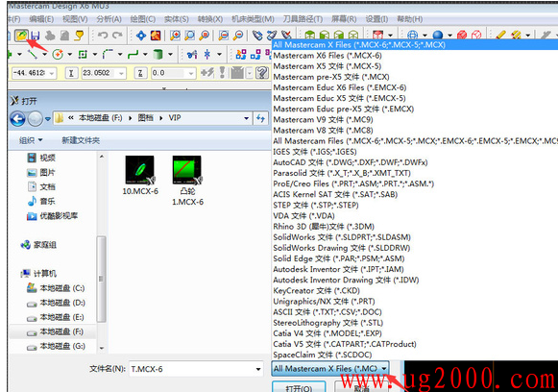Click the solid red shaded cube icon
The image size is (558, 392).
point(462,35)
